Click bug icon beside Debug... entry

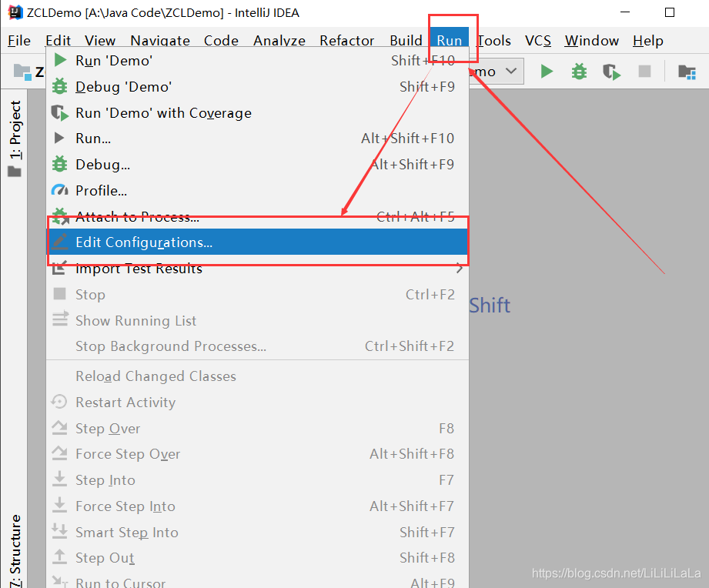[x=60, y=164]
